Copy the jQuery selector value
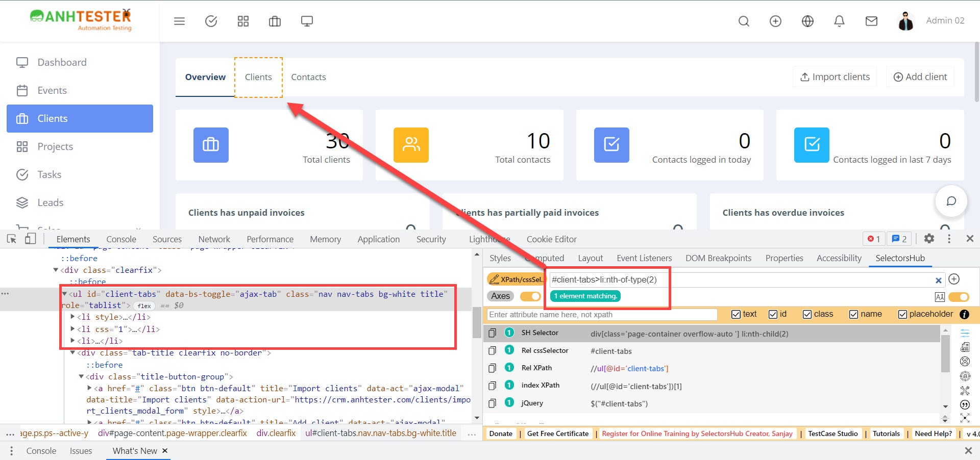The height and width of the screenshot is (460, 980). (492, 403)
